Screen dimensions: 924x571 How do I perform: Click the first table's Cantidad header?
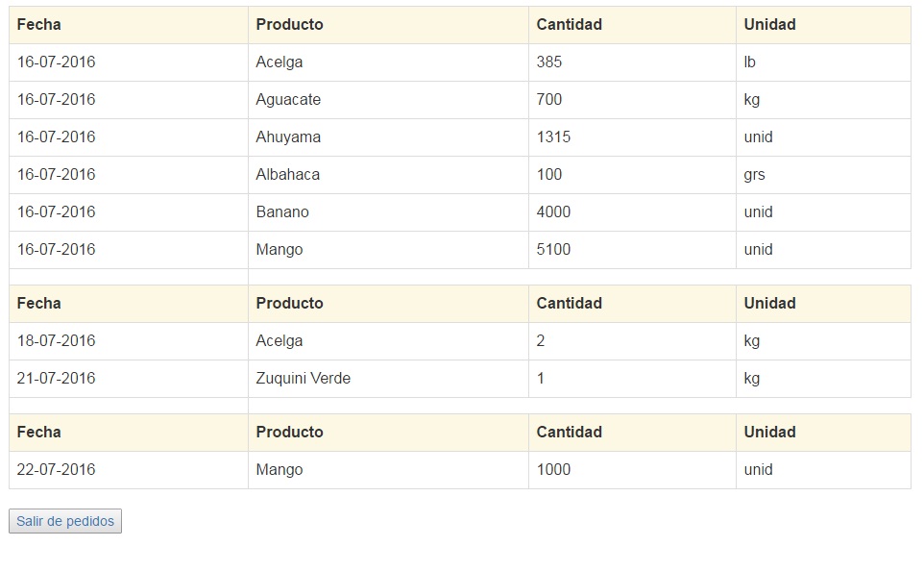569,24
